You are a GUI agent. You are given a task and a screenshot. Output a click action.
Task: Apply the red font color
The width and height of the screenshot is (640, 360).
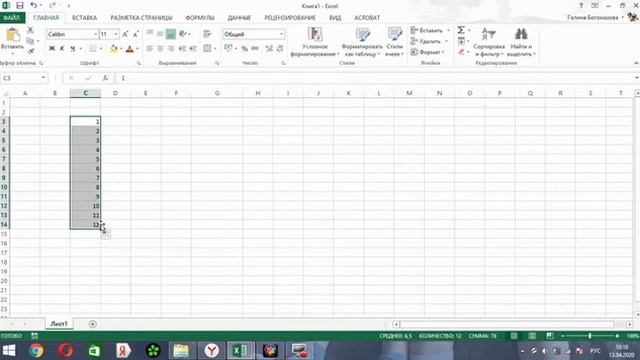pyautogui.click(x=129, y=49)
